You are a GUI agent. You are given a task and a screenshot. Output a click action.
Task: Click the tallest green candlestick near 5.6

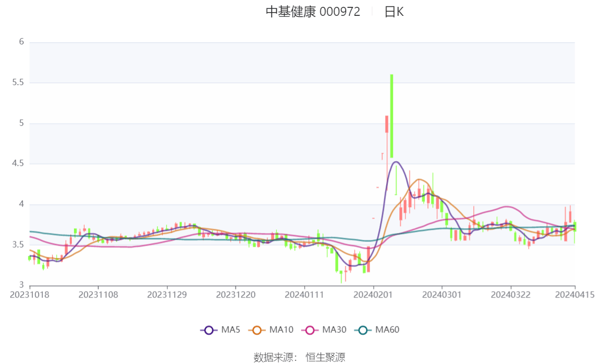tap(391, 116)
